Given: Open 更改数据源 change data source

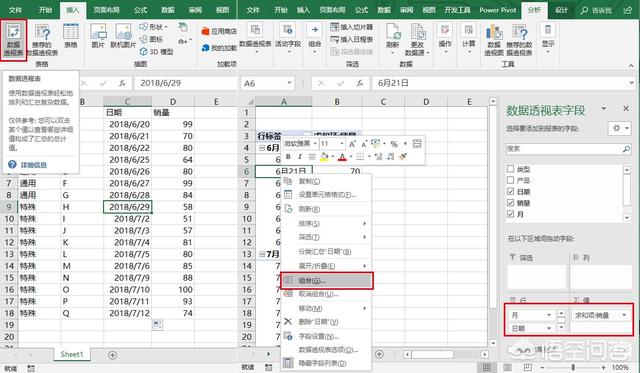Looking at the screenshot, I should [x=417, y=39].
